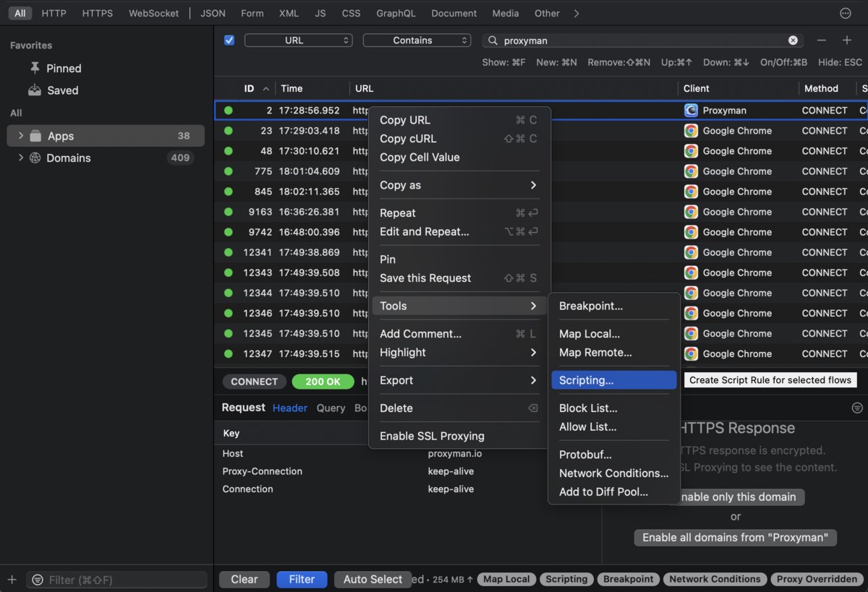Click the Method column header

coord(821,88)
